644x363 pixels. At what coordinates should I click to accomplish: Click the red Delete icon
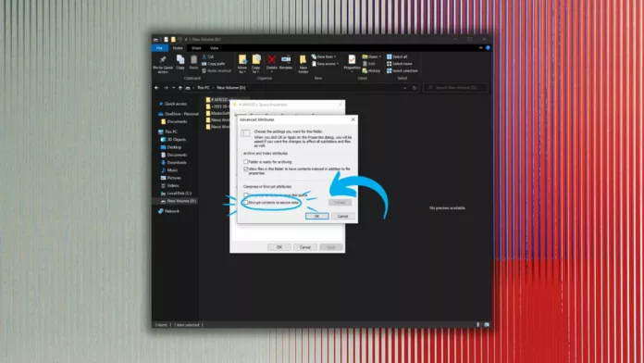click(271, 60)
